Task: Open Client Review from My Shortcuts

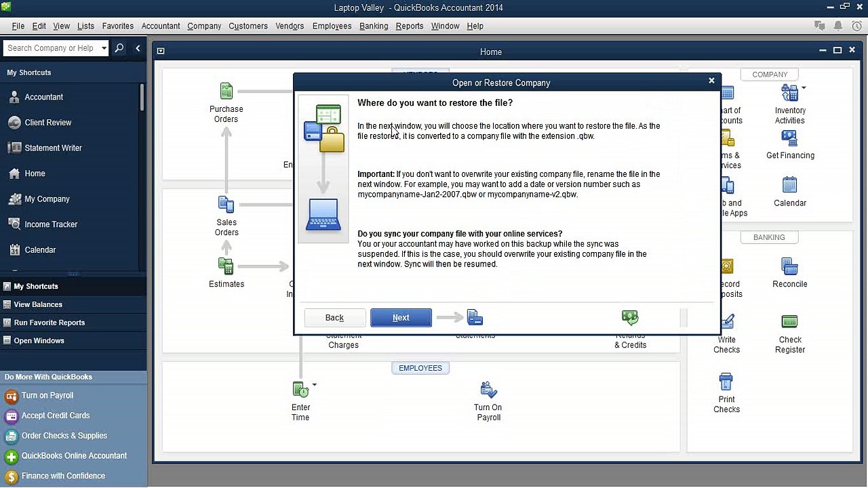Action: [x=47, y=123]
